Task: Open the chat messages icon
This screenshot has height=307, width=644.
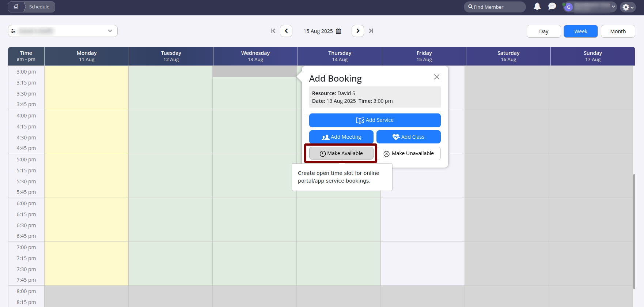Action: click(552, 7)
